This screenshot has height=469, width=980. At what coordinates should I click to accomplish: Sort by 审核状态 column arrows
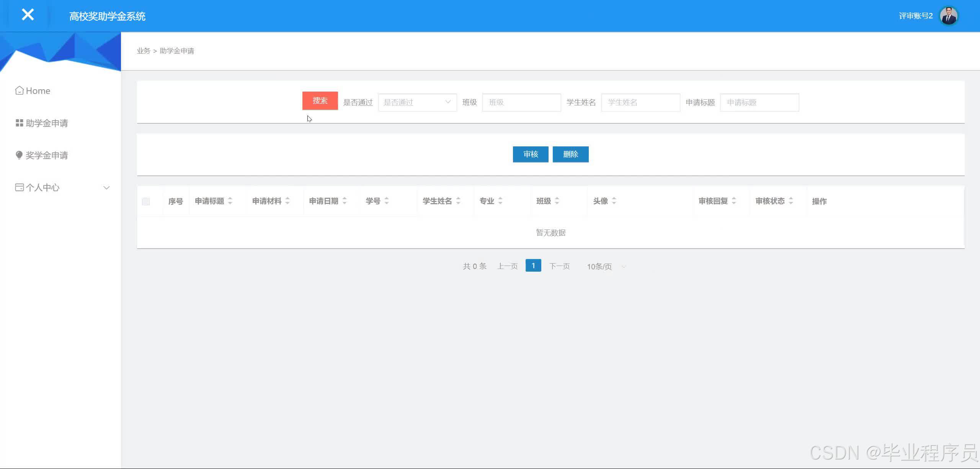tap(791, 201)
